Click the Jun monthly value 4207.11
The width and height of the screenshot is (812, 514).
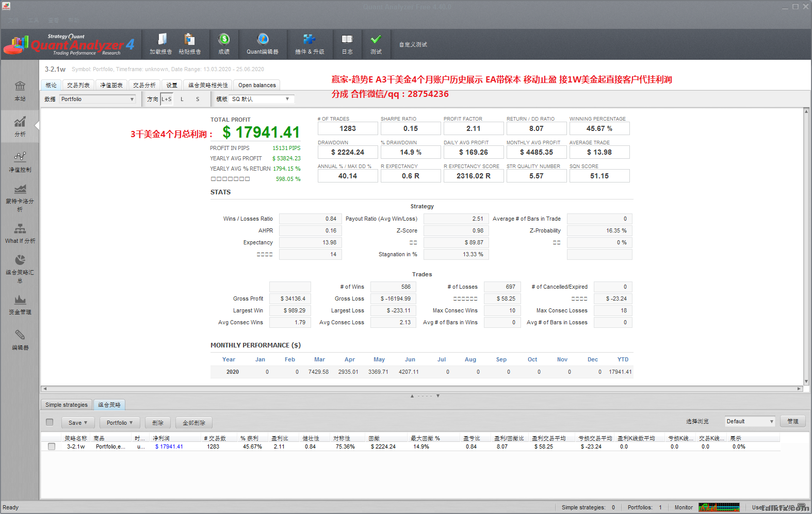(409, 372)
